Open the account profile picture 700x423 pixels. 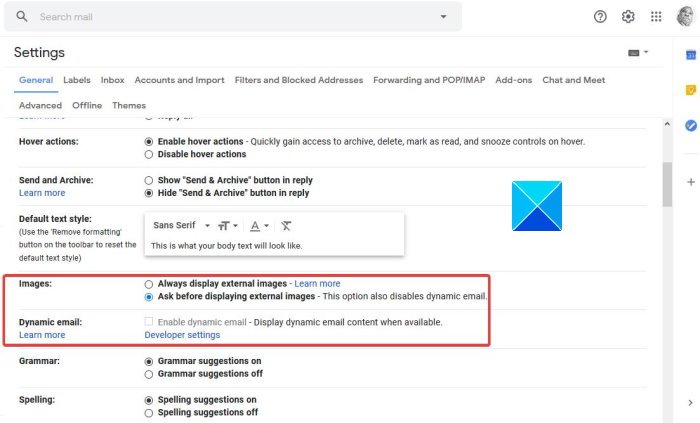click(x=685, y=17)
